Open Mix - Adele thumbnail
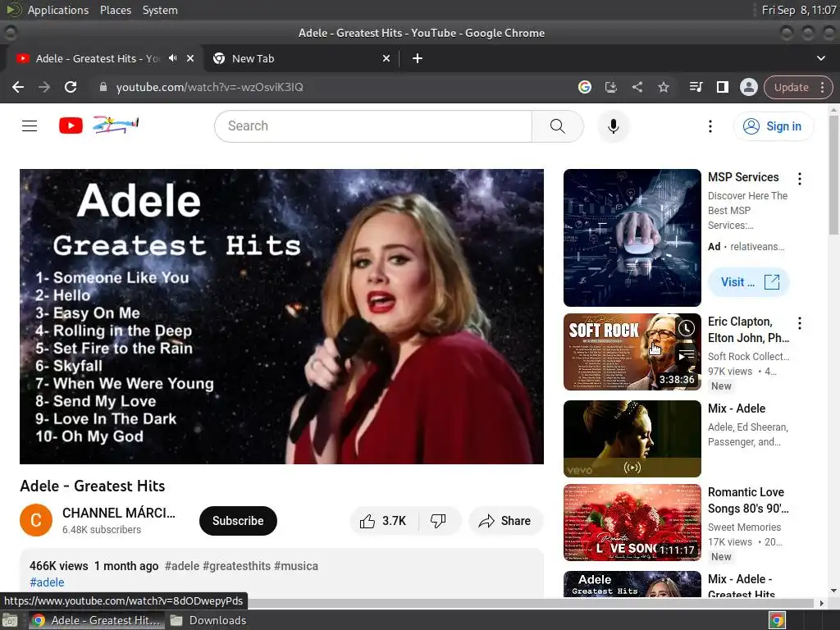 coord(632,439)
